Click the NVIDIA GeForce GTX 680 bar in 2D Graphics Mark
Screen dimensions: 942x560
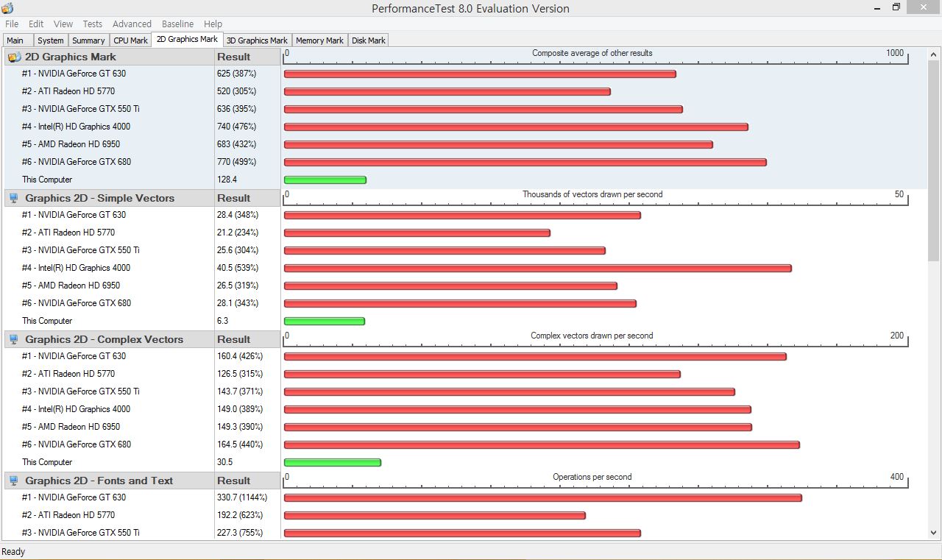point(525,162)
